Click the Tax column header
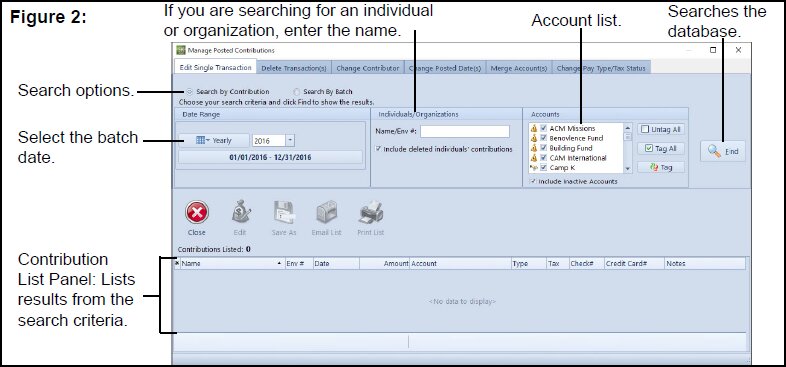Screen dimensions: 786x367 [557, 263]
